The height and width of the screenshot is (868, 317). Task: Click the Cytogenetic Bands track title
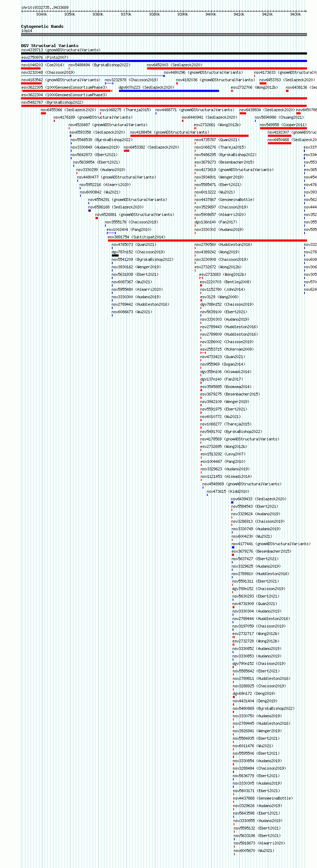click(42, 26)
